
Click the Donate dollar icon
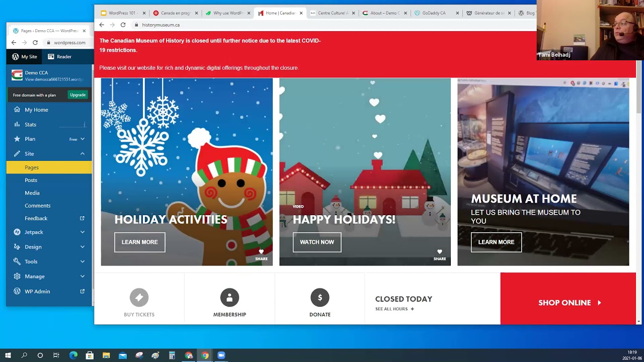click(x=320, y=298)
